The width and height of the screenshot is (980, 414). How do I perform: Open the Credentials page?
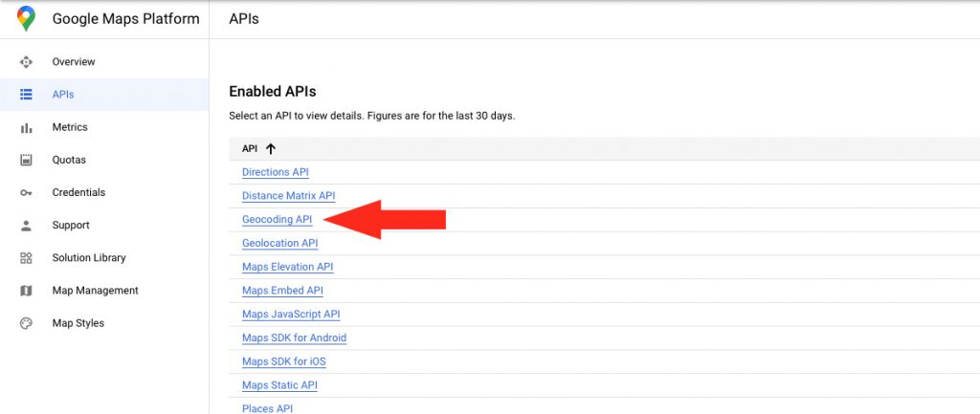pos(78,192)
